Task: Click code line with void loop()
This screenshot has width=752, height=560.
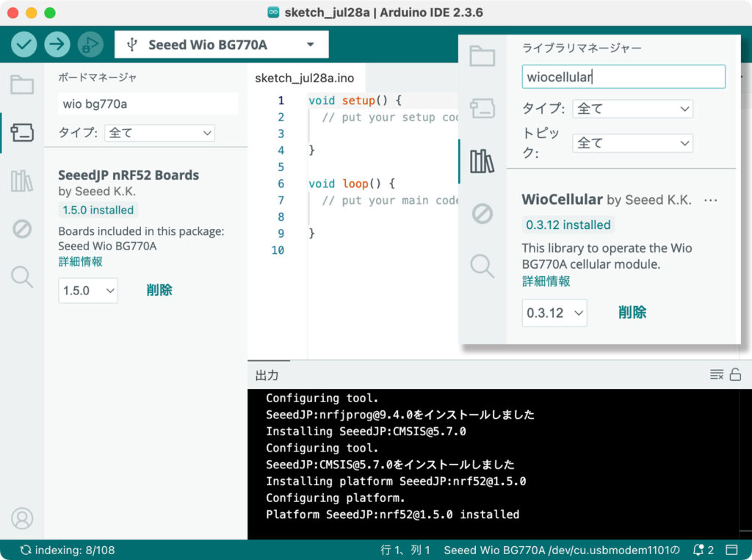Action: click(x=352, y=183)
